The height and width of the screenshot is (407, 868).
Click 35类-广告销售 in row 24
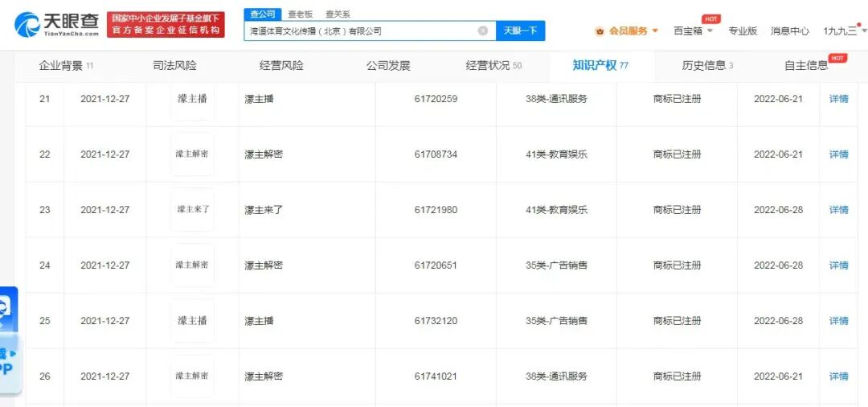click(x=556, y=265)
